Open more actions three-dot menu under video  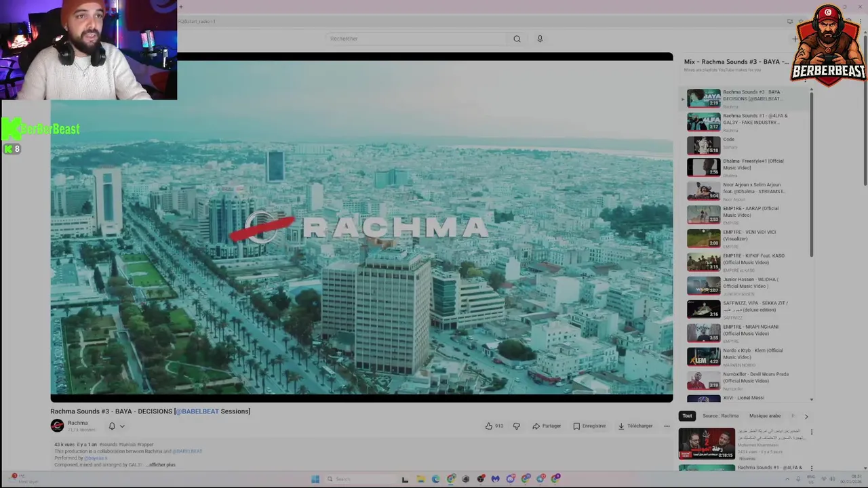pos(667,426)
